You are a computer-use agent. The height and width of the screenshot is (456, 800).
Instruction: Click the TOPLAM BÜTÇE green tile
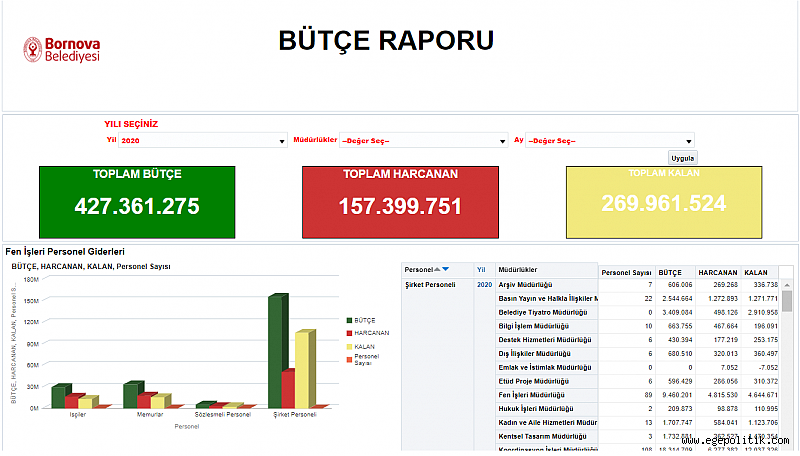137,202
